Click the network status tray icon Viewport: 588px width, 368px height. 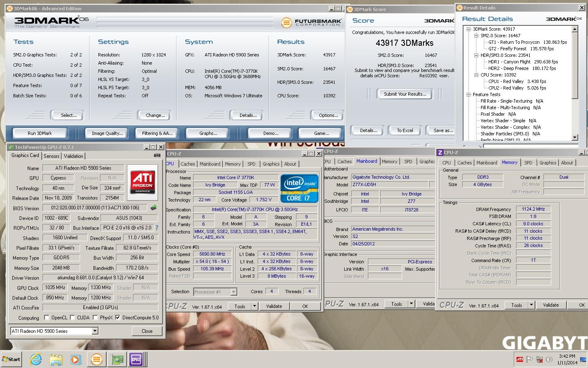click(x=539, y=359)
